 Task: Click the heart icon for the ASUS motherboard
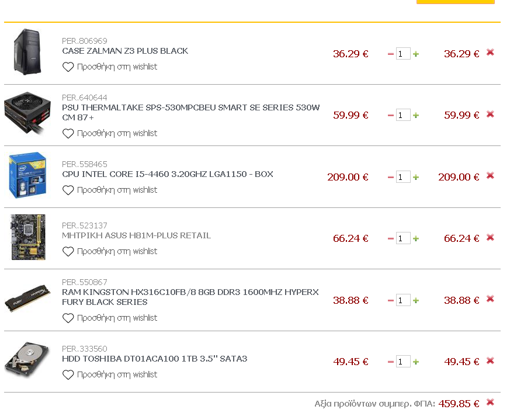(68, 251)
